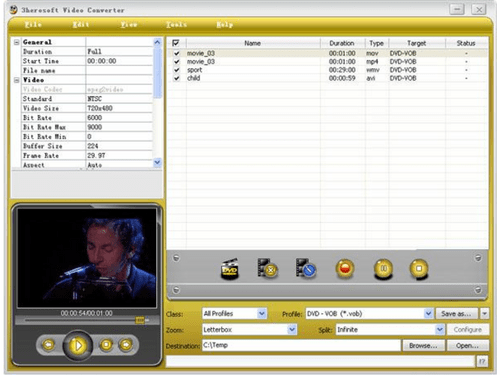
Task: Click top-right toolbar panel screw icon
Action: pyautogui.click(x=478, y=258)
